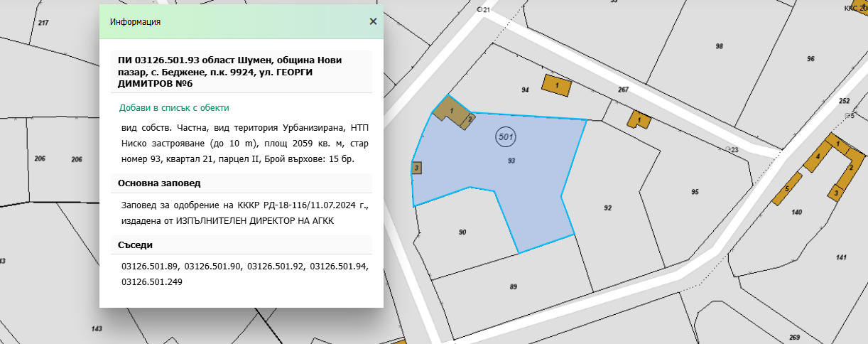The width and height of the screenshot is (868, 344).
Task: Select building 3 on parcel 93's west edge
Action: 417,168
